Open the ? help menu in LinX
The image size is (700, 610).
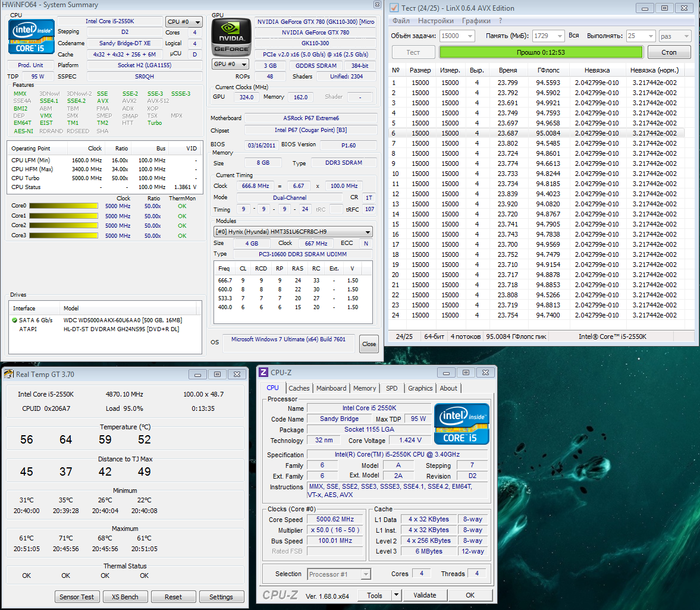click(500, 21)
